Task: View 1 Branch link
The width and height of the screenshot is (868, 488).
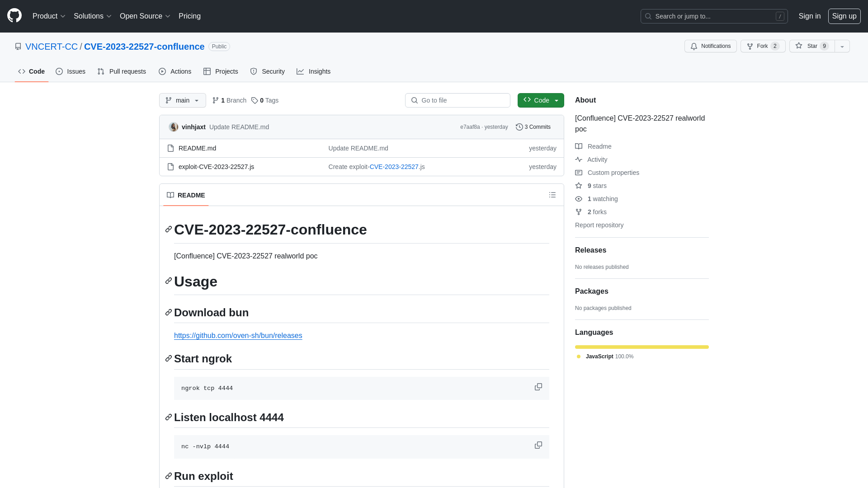Action: pos(229,100)
